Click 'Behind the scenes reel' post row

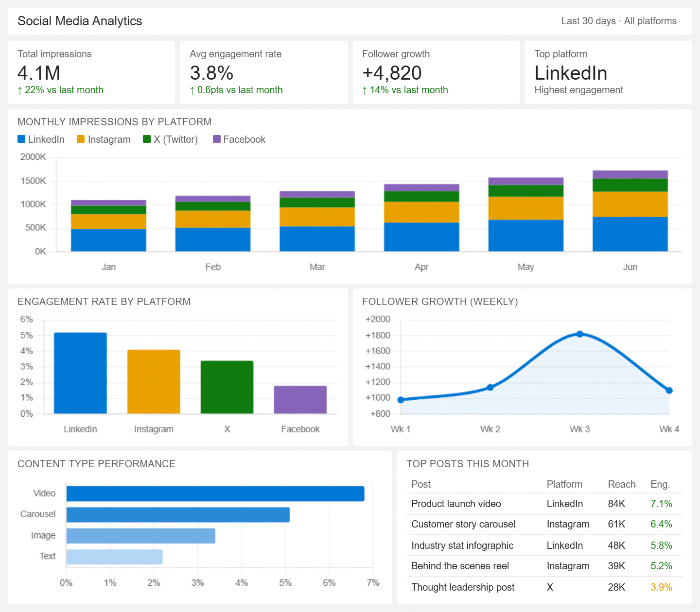coord(544,566)
